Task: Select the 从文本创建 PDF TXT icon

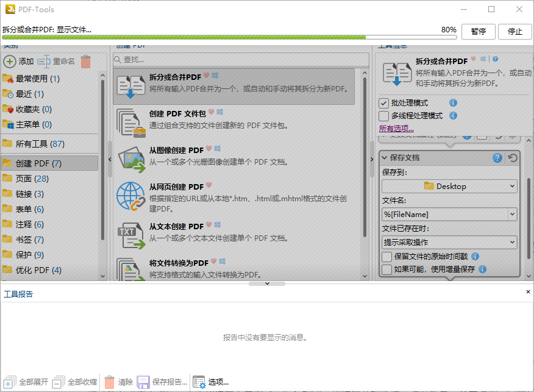Action: [x=132, y=236]
